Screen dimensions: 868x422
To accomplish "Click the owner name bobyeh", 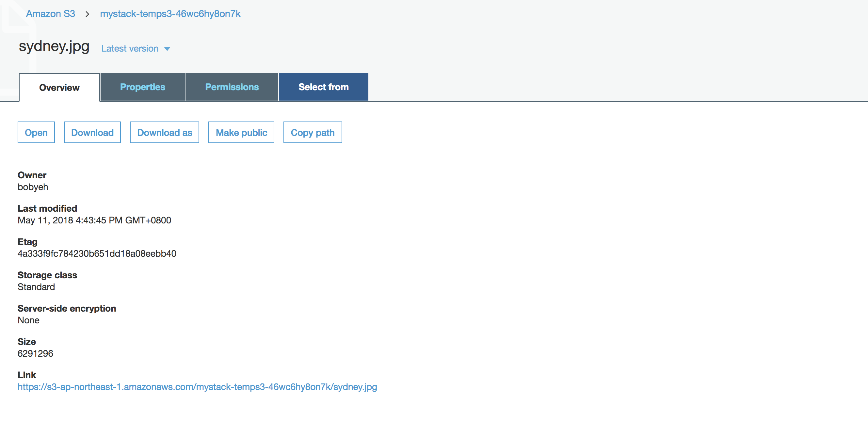I will click(33, 187).
